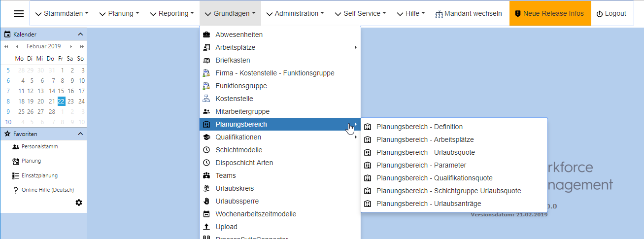Viewport: 644px width, 239px height.
Task: Click the Einsatzplanung list icon
Action: click(16, 175)
